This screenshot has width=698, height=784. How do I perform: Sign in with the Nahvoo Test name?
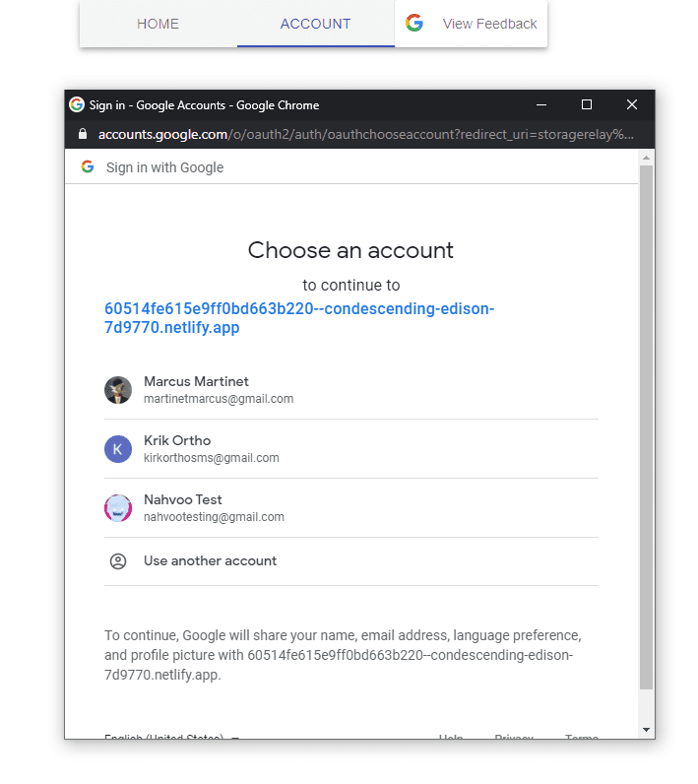pyautogui.click(x=182, y=499)
